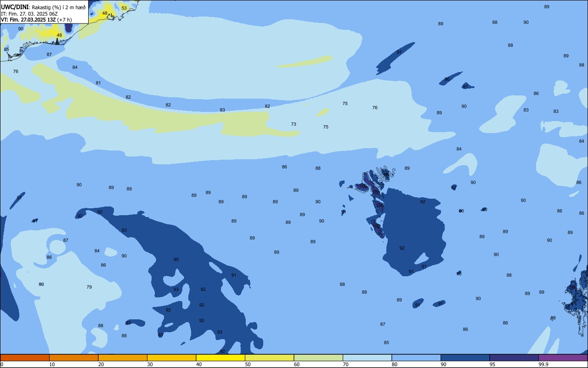The width and height of the screenshot is (588, 368).
Task: Select the 20–30 amber legend swatch
Action: 123,357
